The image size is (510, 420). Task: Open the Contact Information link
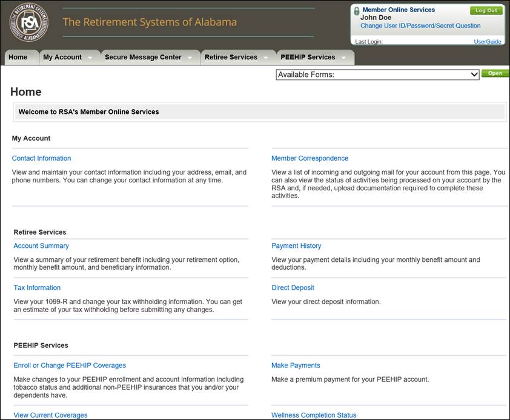coord(41,158)
